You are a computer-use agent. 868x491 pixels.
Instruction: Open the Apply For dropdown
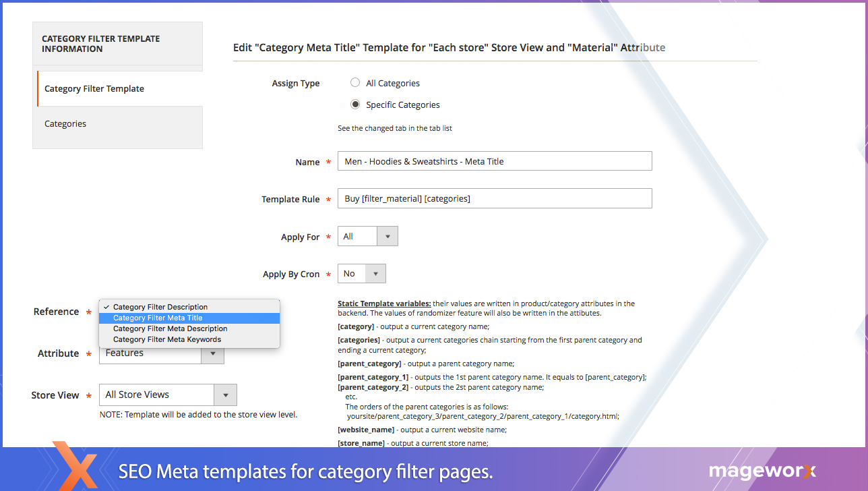pyautogui.click(x=368, y=236)
